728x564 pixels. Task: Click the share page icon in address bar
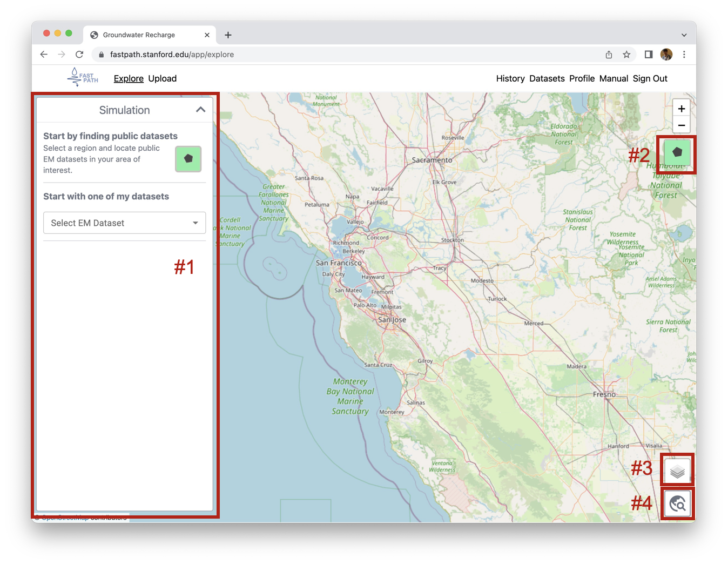(x=609, y=54)
